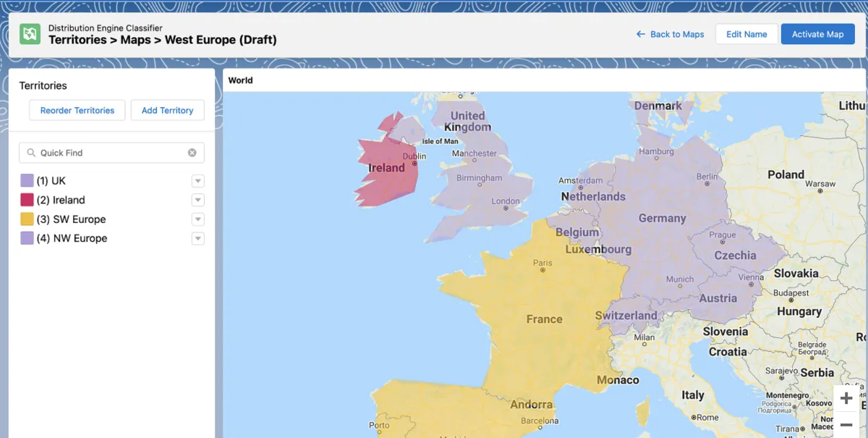Expand the SW Europe territory options menu

(x=197, y=219)
